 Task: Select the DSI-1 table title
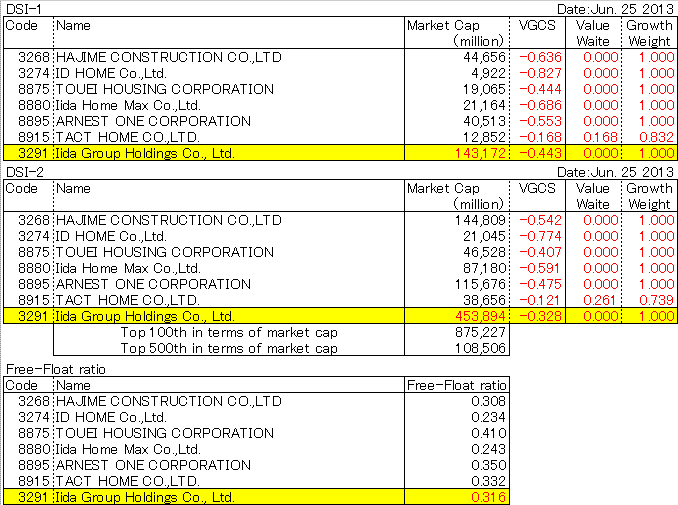coord(24,9)
